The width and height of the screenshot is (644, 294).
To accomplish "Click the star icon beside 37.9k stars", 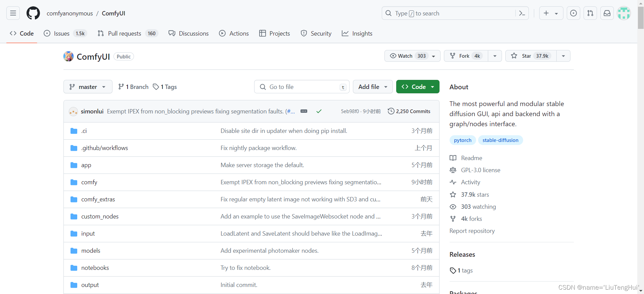I will point(453,195).
